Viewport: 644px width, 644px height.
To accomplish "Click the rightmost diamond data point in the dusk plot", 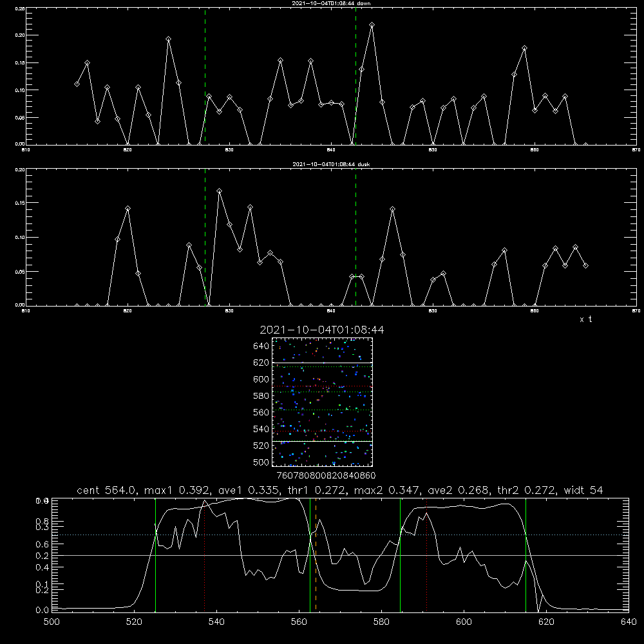I will click(585, 266).
